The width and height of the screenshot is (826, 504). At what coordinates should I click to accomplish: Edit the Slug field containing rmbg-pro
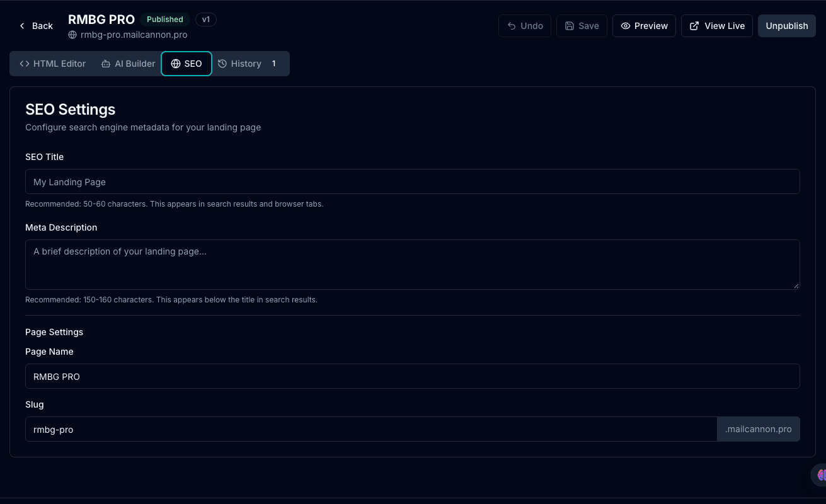pyautogui.click(x=371, y=429)
